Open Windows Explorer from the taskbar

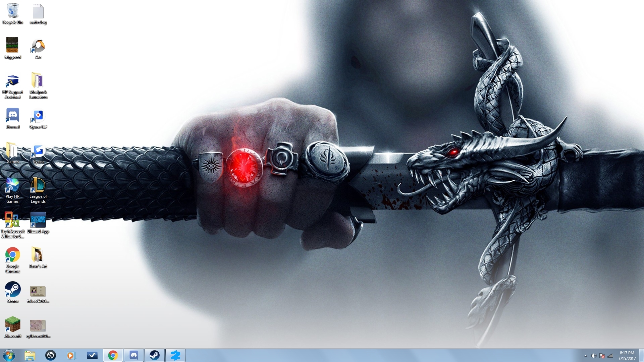click(30, 355)
